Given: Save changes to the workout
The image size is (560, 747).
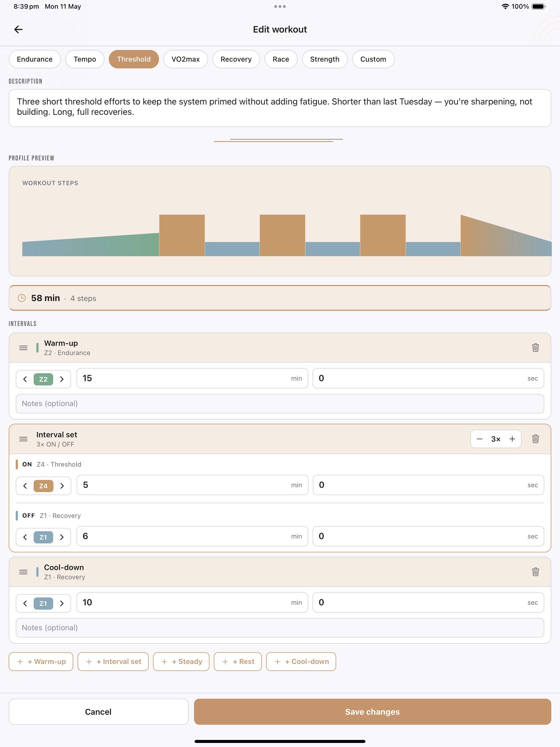Looking at the screenshot, I should [x=372, y=711].
